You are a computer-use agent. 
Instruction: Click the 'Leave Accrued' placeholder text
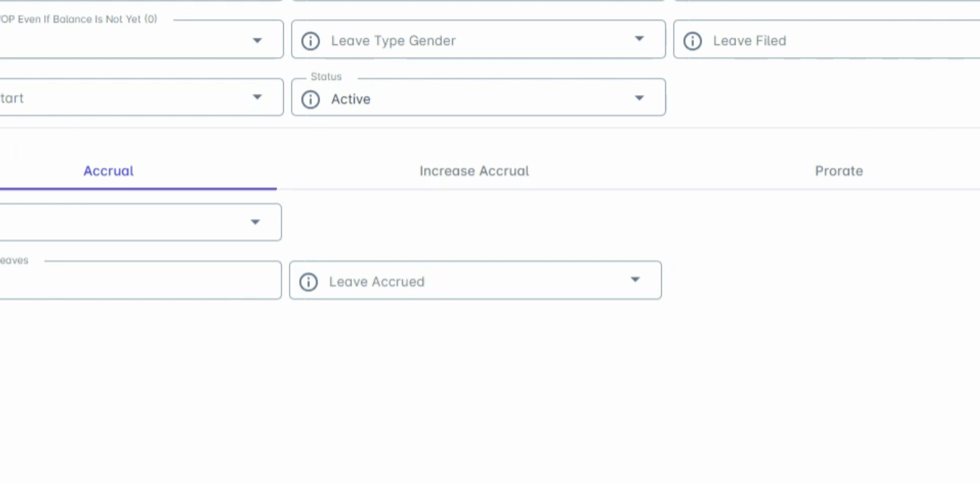(x=377, y=282)
